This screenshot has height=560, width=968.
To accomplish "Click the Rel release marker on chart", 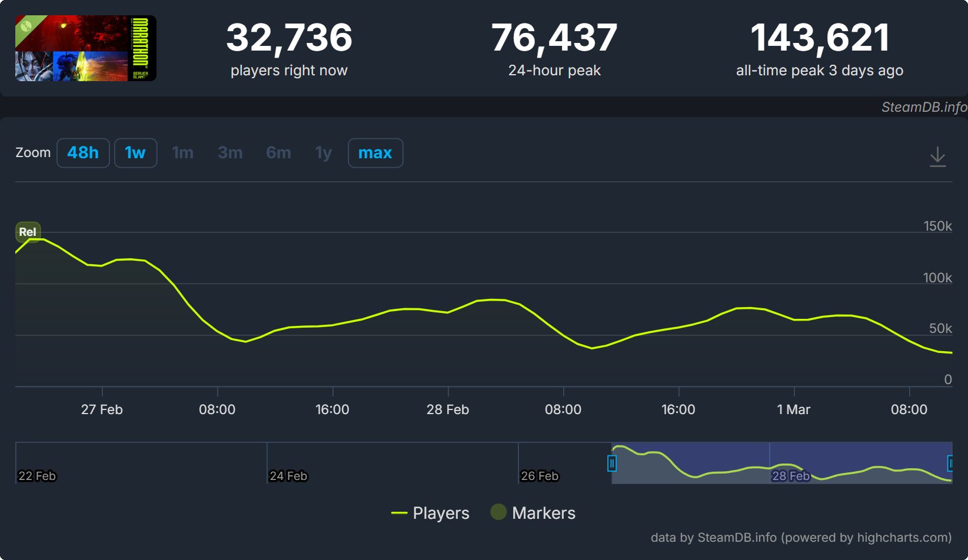I will point(28,232).
